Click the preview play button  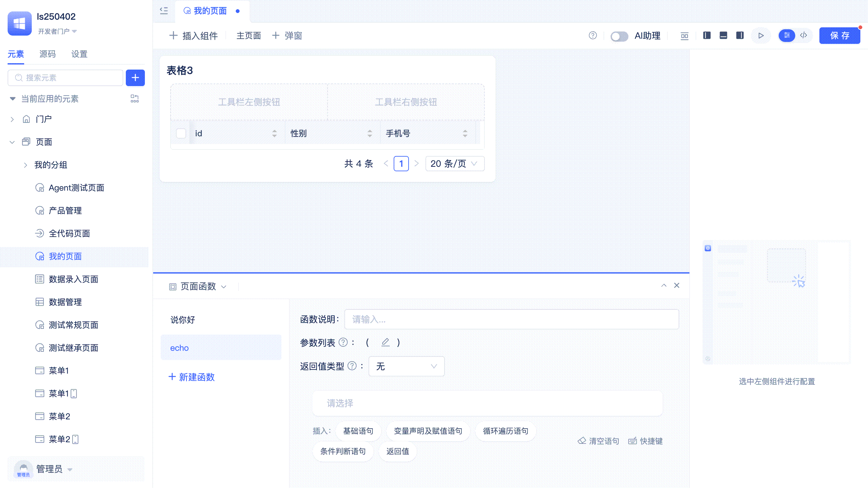[761, 36]
